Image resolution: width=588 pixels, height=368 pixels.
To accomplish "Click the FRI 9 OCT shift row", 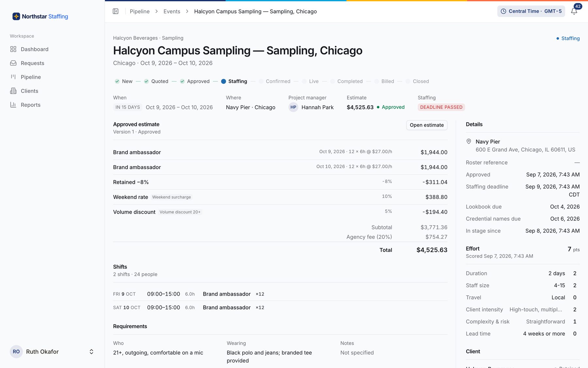I will pos(280,294).
